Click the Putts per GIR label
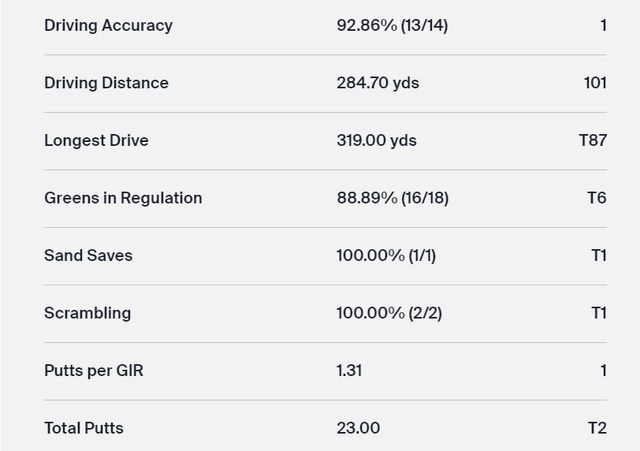This screenshot has height=451, width=640. (x=92, y=370)
